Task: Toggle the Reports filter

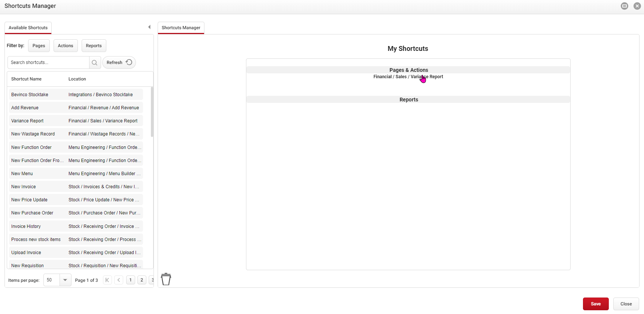Action: pos(94,46)
